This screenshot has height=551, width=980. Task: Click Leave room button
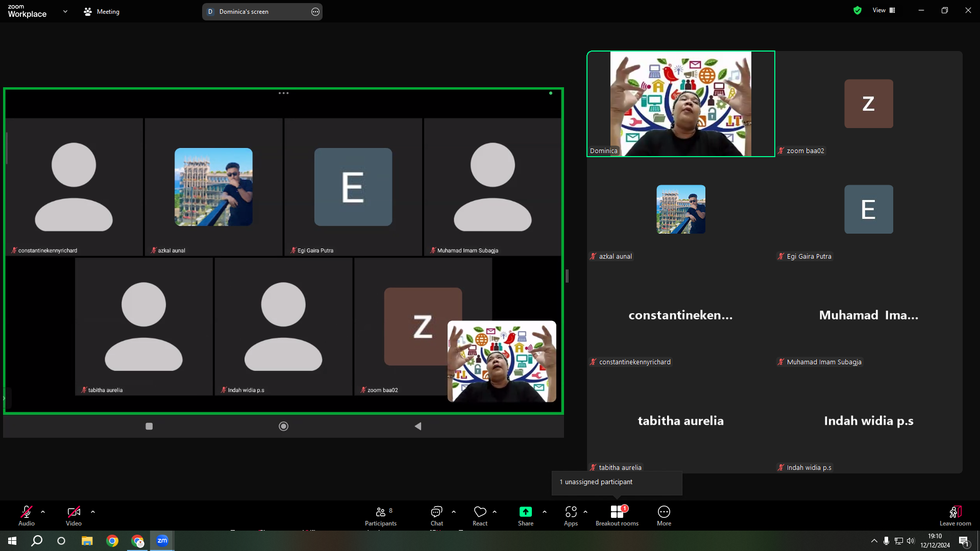coord(955,515)
